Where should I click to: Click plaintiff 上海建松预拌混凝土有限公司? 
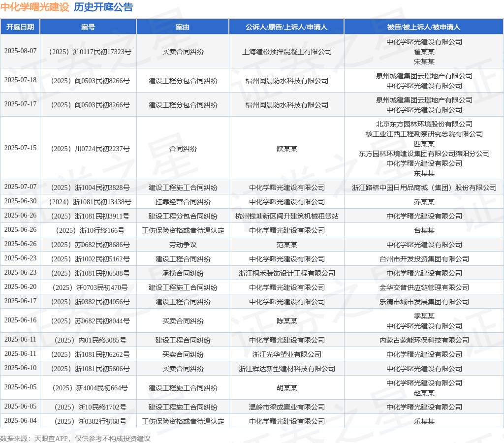[287, 52]
